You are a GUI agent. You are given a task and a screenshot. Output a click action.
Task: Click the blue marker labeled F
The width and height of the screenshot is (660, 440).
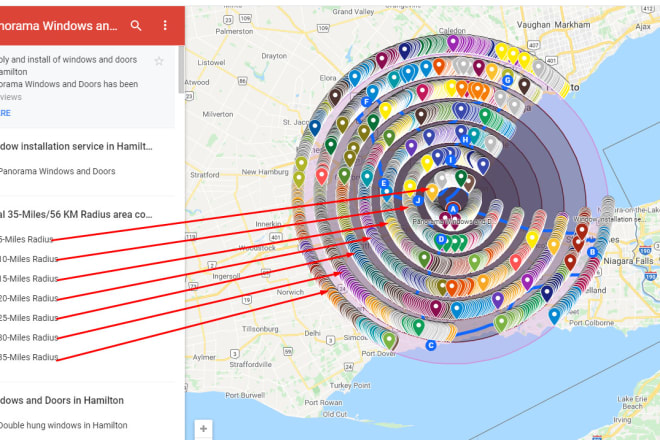(366, 101)
